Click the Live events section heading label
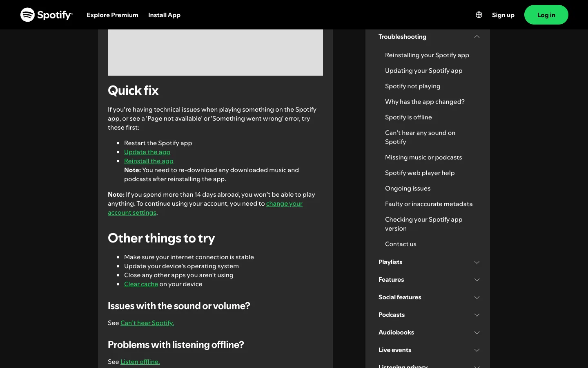This screenshot has height=368, width=588. [x=395, y=350]
